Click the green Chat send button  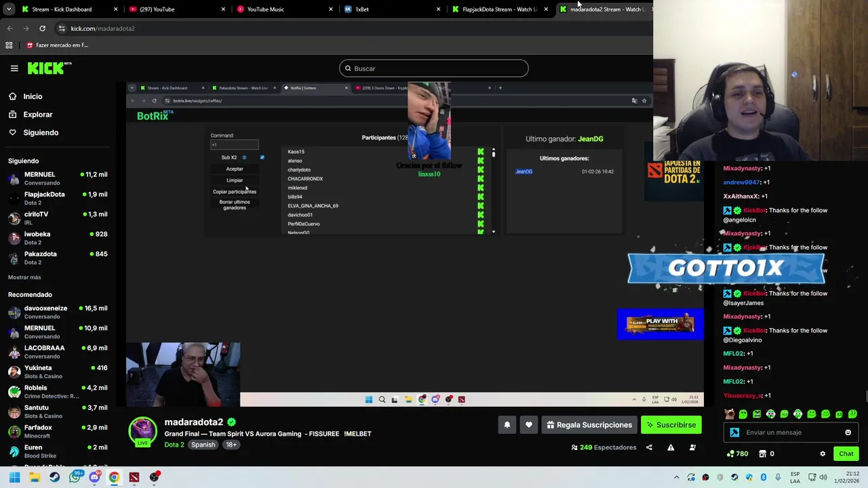coord(846,454)
